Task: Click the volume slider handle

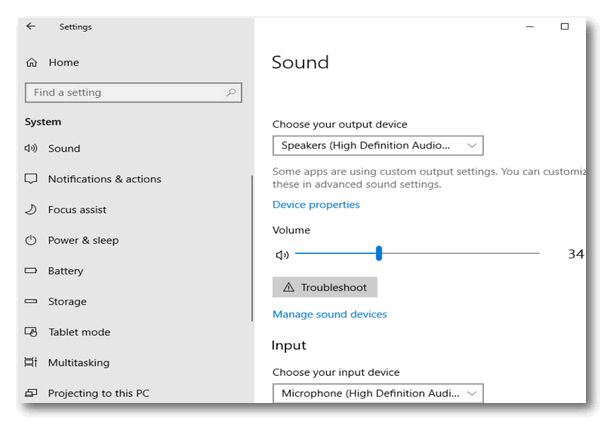Action: click(x=379, y=253)
